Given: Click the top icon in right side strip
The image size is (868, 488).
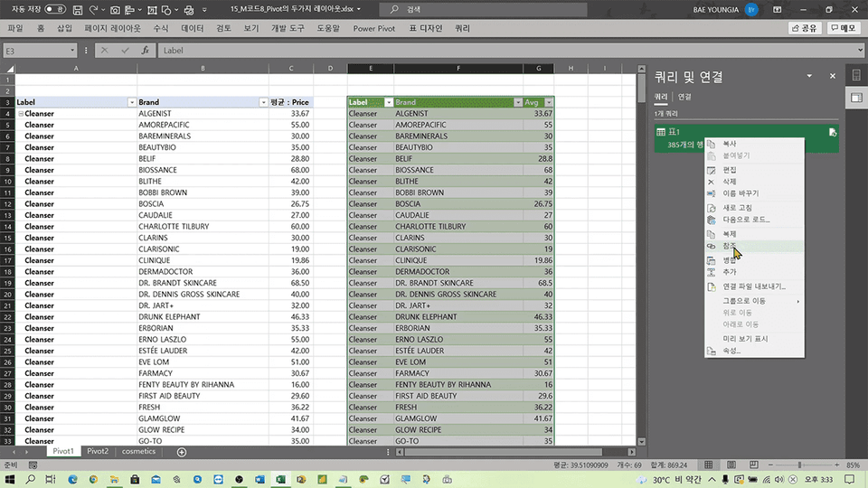Looking at the screenshot, I should pos(856,75).
